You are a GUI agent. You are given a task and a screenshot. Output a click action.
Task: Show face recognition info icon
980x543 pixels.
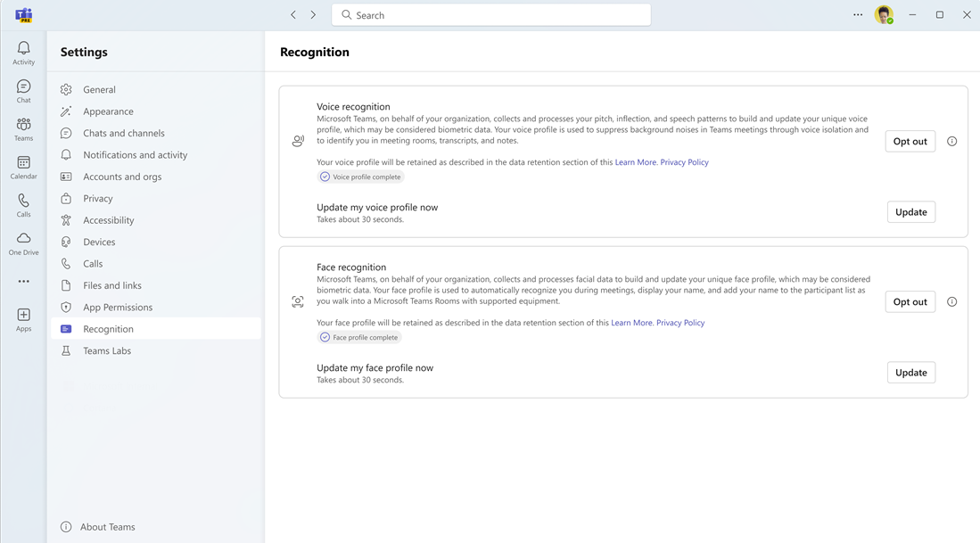(951, 301)
